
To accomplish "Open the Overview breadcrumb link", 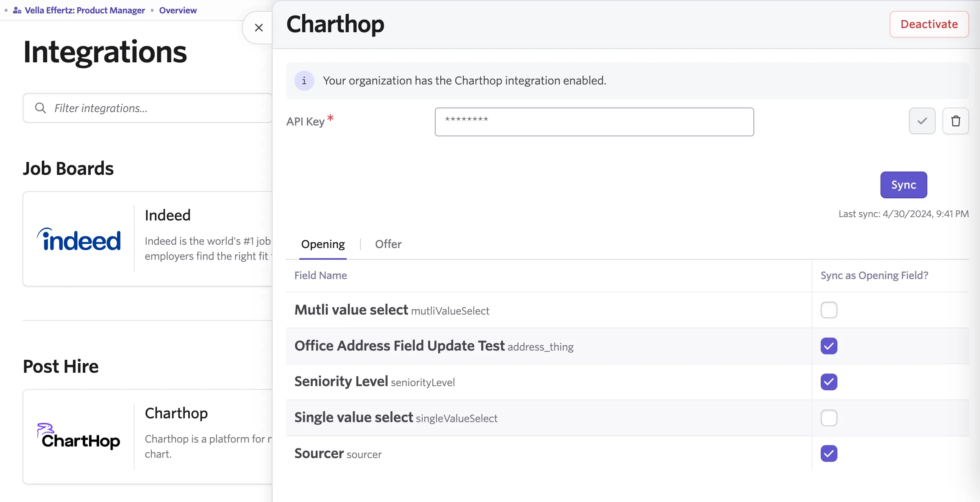I will pyautogui.click(x=178, y=10).
